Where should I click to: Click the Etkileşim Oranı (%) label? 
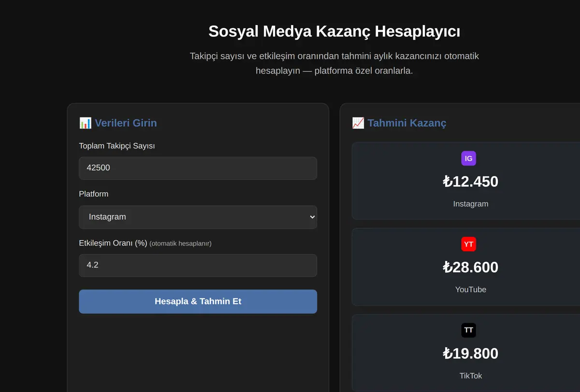point(113,243)
